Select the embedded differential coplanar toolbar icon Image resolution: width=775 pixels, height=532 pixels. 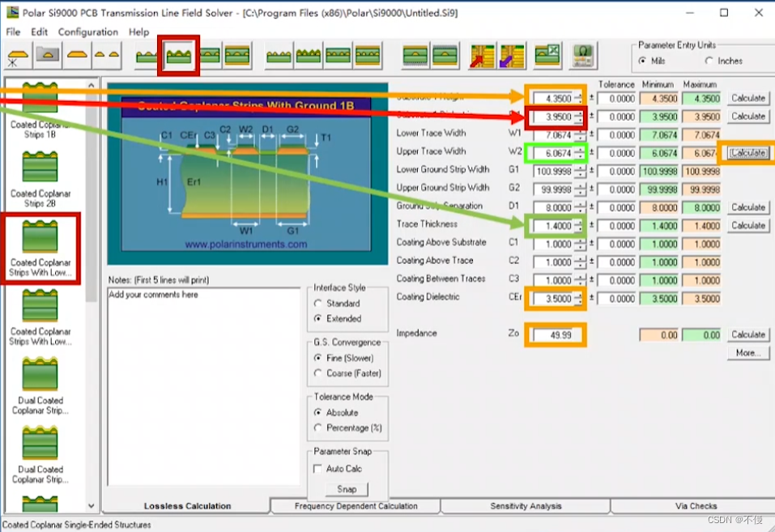click(x=338, y=55)
